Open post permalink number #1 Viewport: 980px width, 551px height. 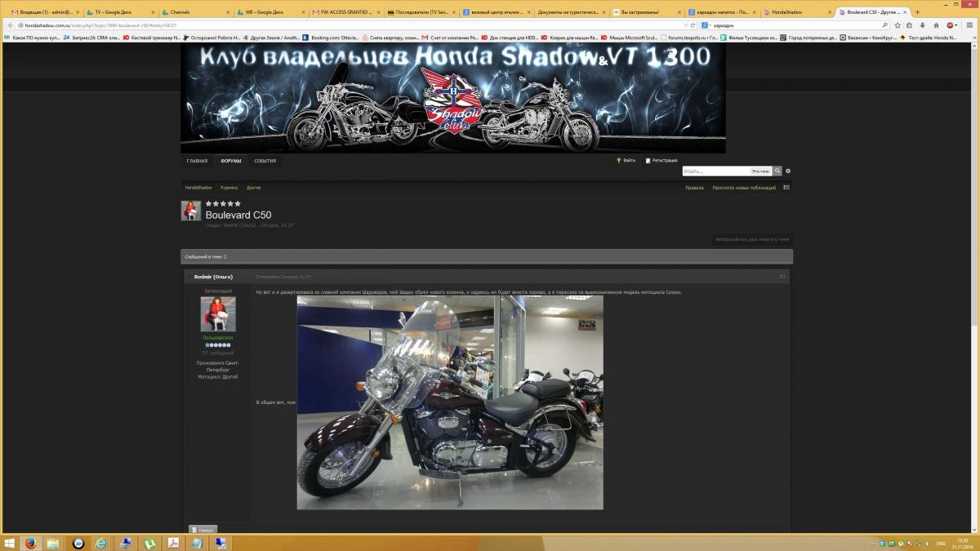pos(782,277)
